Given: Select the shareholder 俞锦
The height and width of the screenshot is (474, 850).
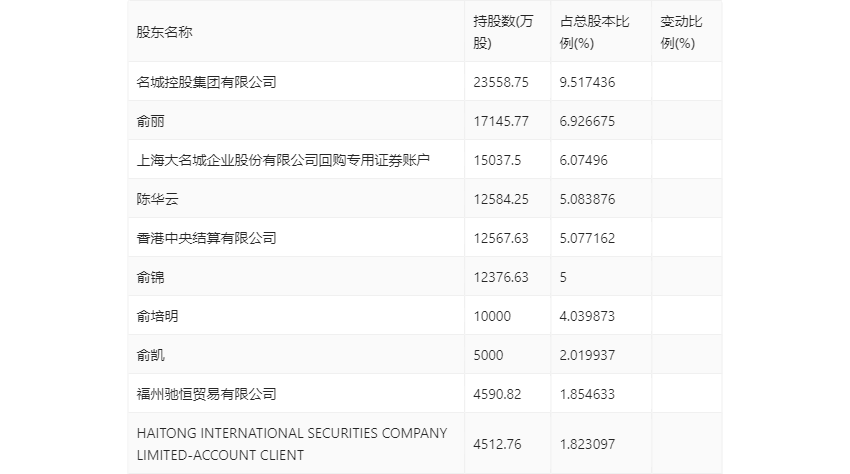Looking at the screenshot, I should 150,278.
